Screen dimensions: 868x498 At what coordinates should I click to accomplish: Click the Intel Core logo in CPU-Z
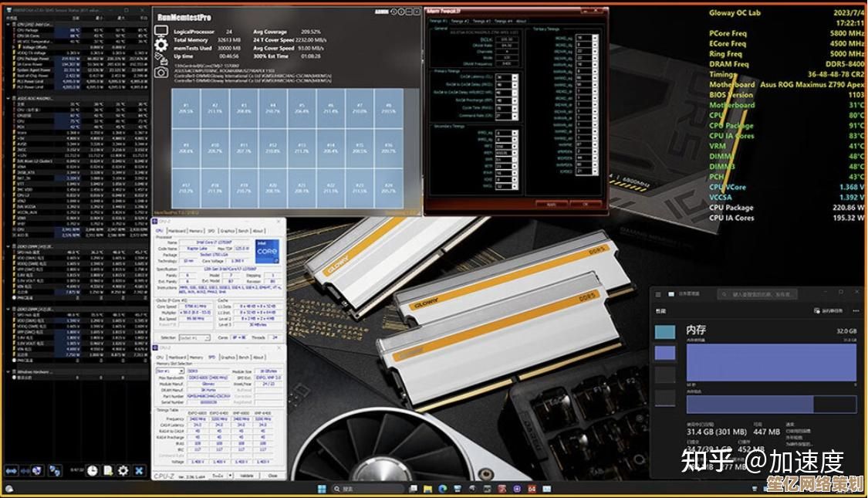(x=268, y=251)
